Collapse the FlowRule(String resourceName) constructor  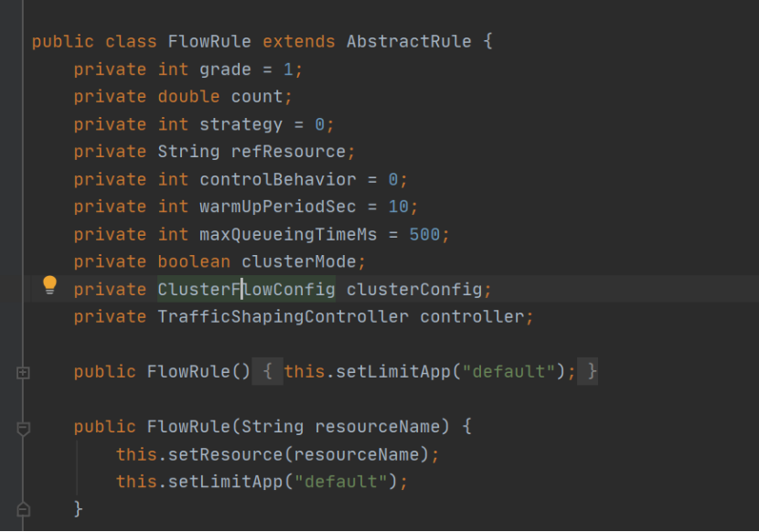point(24,427)
